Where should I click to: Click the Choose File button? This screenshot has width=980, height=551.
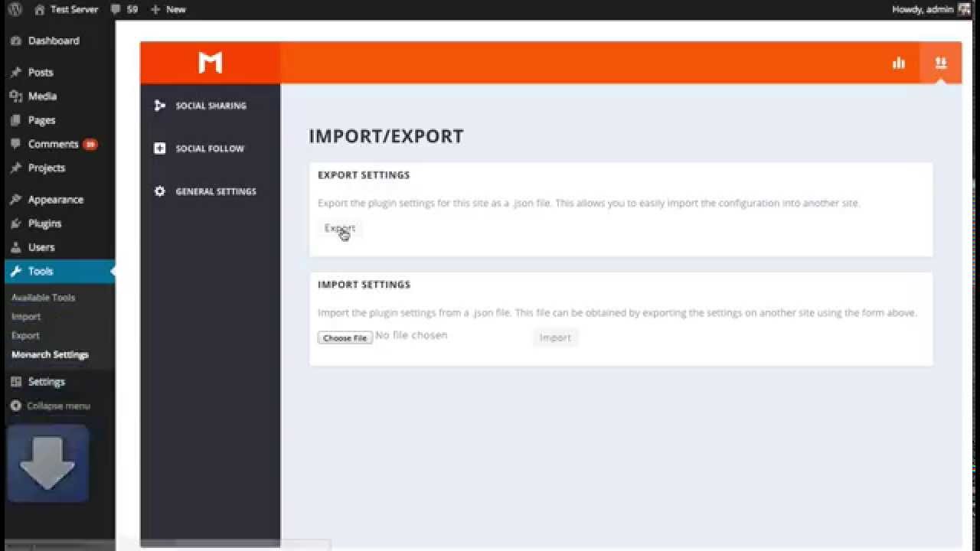345,337
